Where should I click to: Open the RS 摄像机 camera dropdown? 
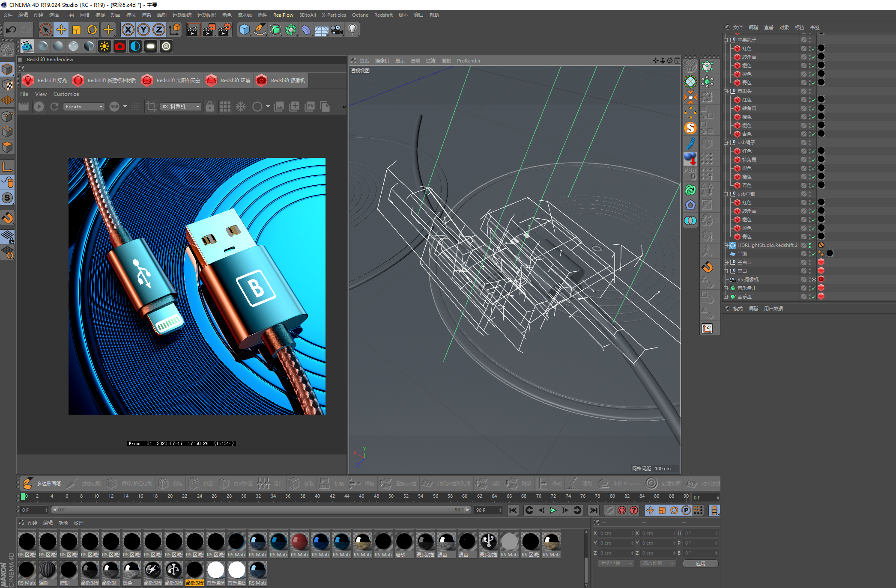[181, 107]
